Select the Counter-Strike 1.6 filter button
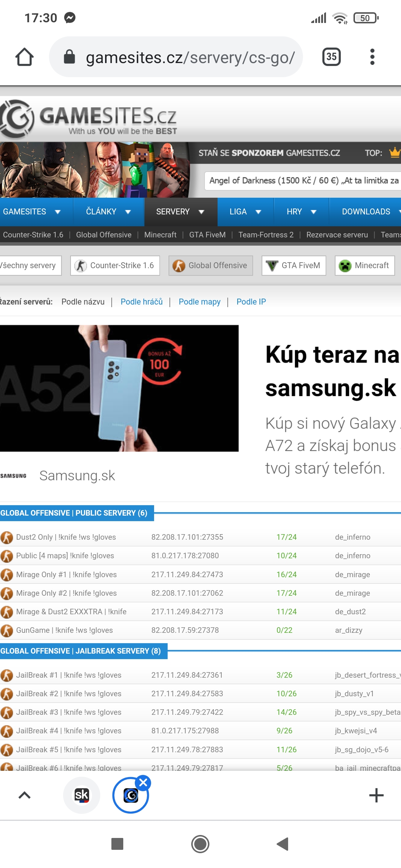 tap(115, 266)
